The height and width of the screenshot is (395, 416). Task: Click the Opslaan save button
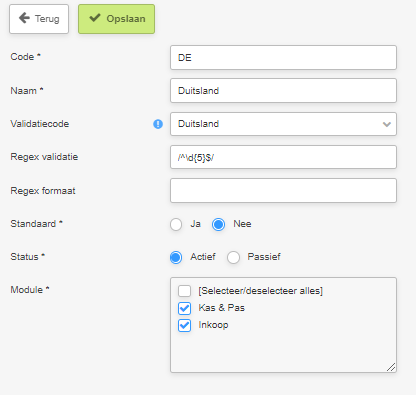point(116,19)
